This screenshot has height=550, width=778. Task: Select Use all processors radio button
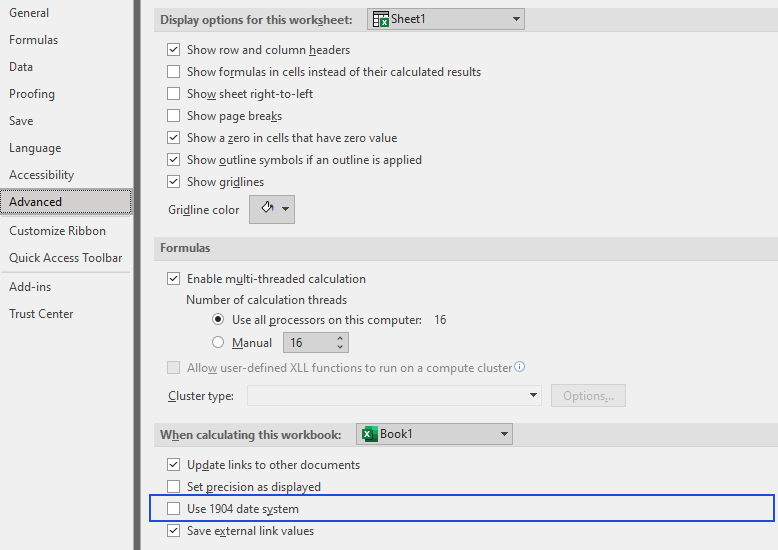pyautogui.click(x=218, y=319)
